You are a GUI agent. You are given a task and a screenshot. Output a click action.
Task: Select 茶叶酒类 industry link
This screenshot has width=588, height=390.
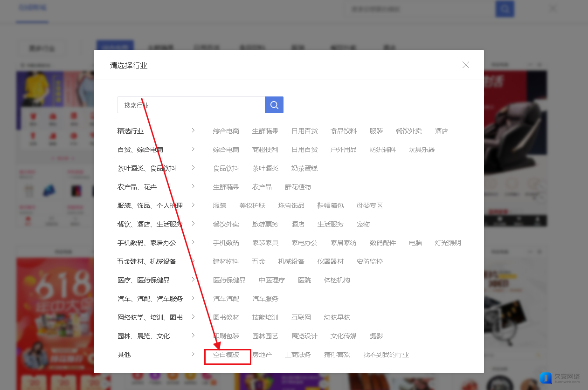pos(265,168)
